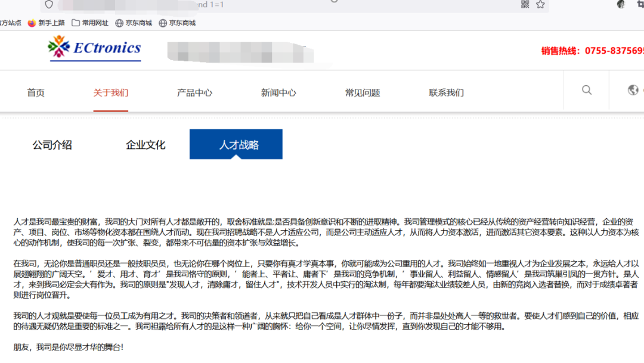Bookmark this page with the star icon
This screenshot has width=644, height=363.
(540, 5)
